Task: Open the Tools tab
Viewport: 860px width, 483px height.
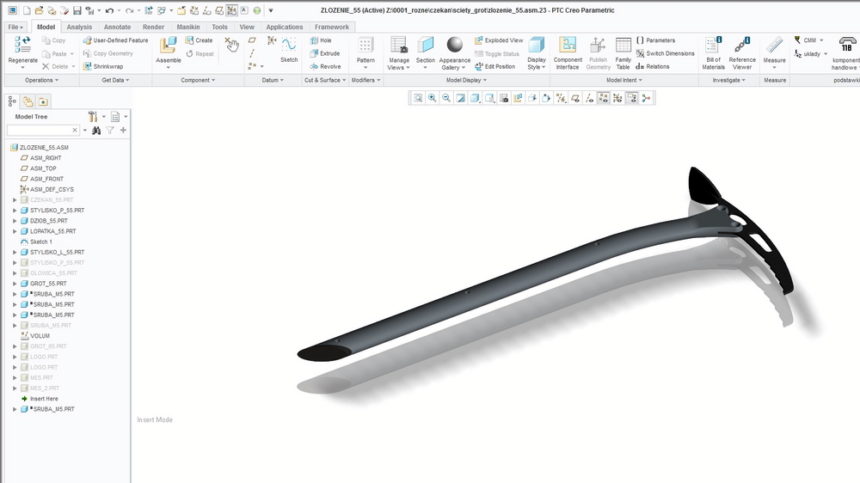Action: pyautogui.click(x=219, y=27)
